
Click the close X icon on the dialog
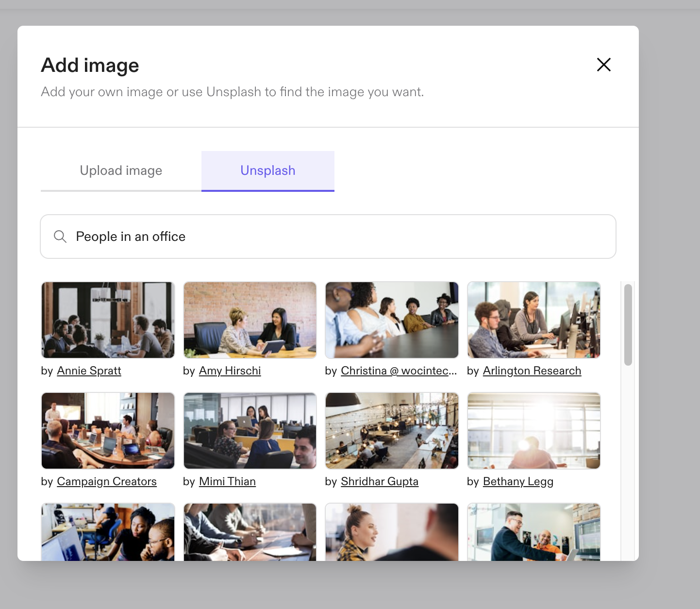pos(603,65)
